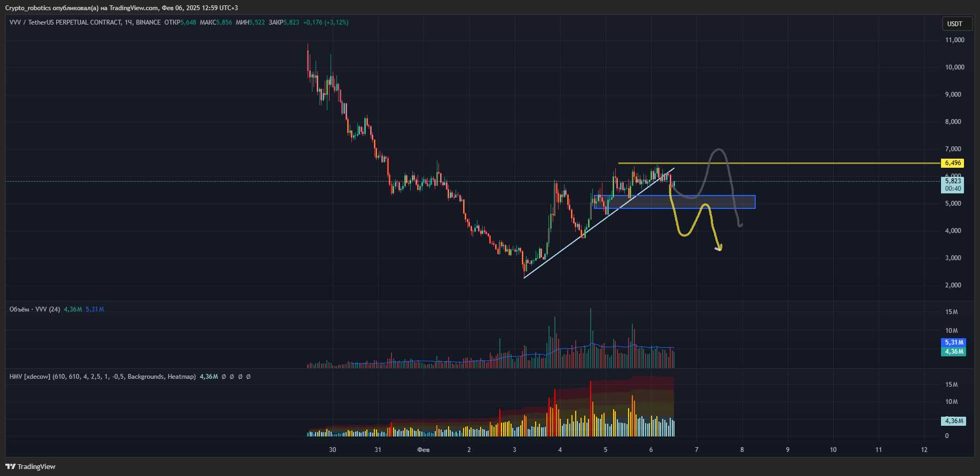Click the 3,000 price scale label
Screen dimensions: 980x476
coord(953,258)
